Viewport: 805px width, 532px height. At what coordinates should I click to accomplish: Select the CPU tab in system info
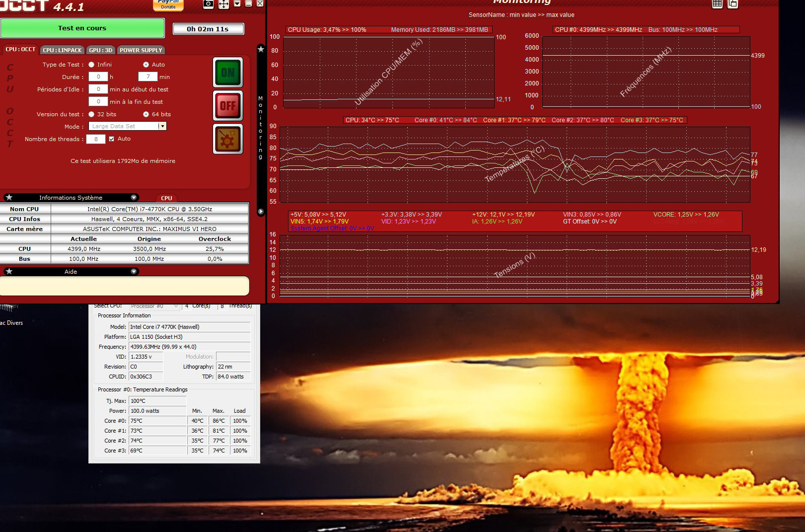pos(166,198)
